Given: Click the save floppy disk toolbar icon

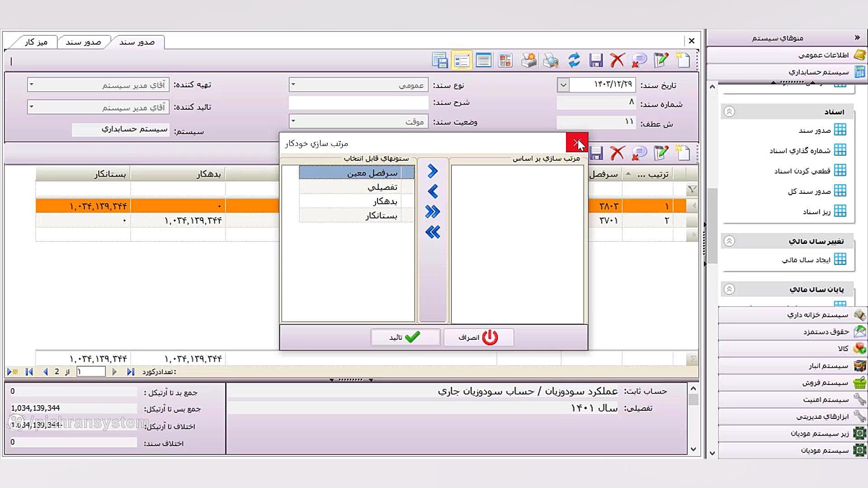Looking at the screenshot, I should tap(596, 60).
